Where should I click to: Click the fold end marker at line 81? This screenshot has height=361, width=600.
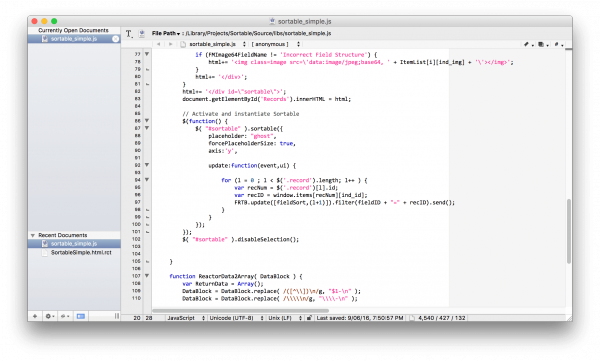[x=147, y=84]
